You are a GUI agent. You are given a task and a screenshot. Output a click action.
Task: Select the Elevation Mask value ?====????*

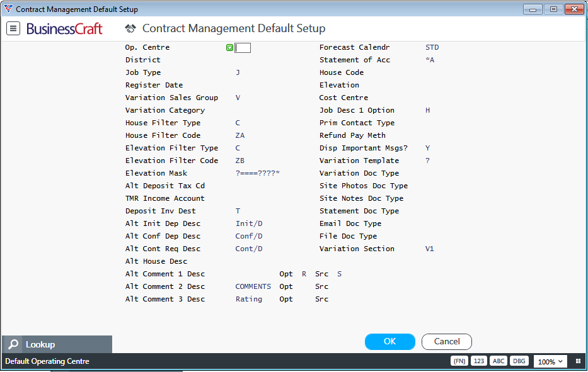[x=258, y=173]
